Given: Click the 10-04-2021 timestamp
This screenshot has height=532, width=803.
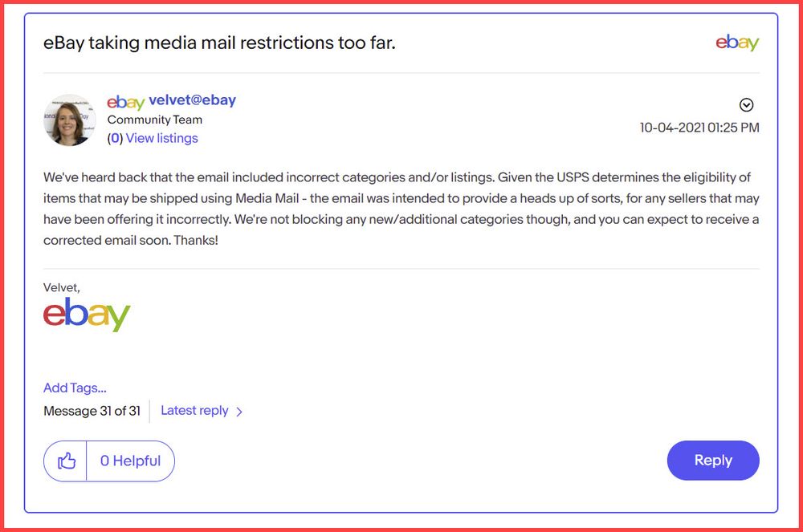Looking at the screenshot, I should tap(699, 127).
